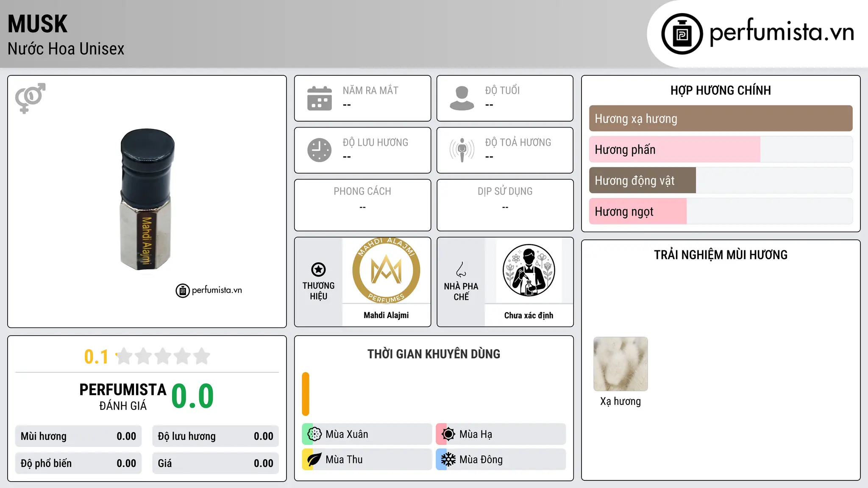The height and width of the screenshot is (488, 868).
Task: Click the sillage icon for Độ Toả Hương
Action: pos(462,150)
